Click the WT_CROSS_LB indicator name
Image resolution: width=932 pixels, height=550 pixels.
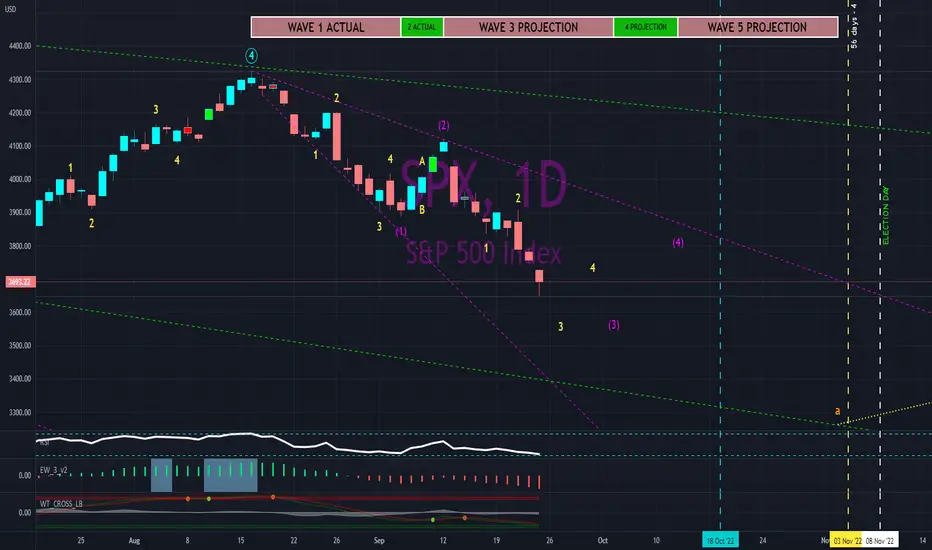pyautogui.click(x=61, y=504)
